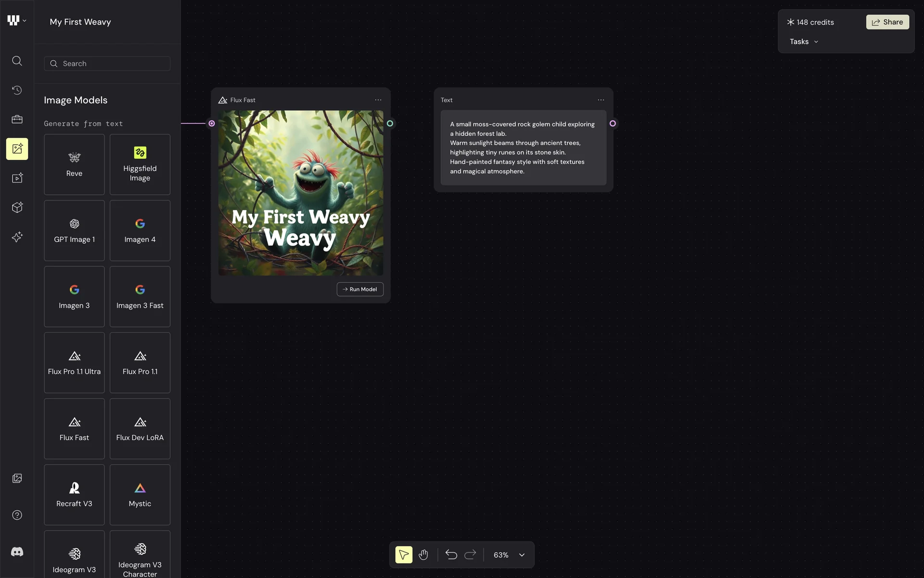Screen dimensions: 924x578
Task: Select the hand pan tool
Action: coord(423,555)
